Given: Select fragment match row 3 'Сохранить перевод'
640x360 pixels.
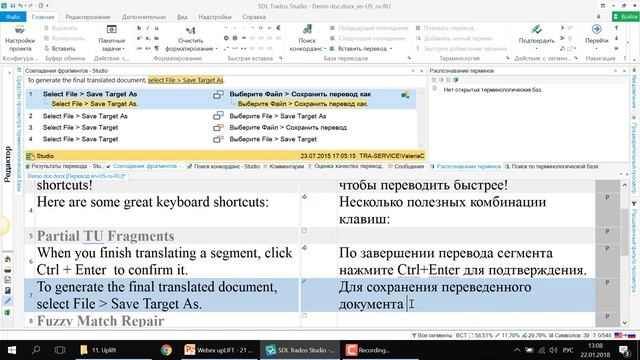Looking at the screenshot, I should tap(220, 128).
